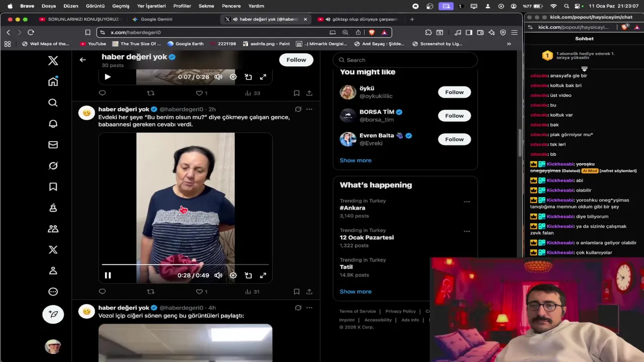This screenshot has height=362, width=644.
Task: Toggle the Brave sidebar panel button
Action: pos(469,32)
